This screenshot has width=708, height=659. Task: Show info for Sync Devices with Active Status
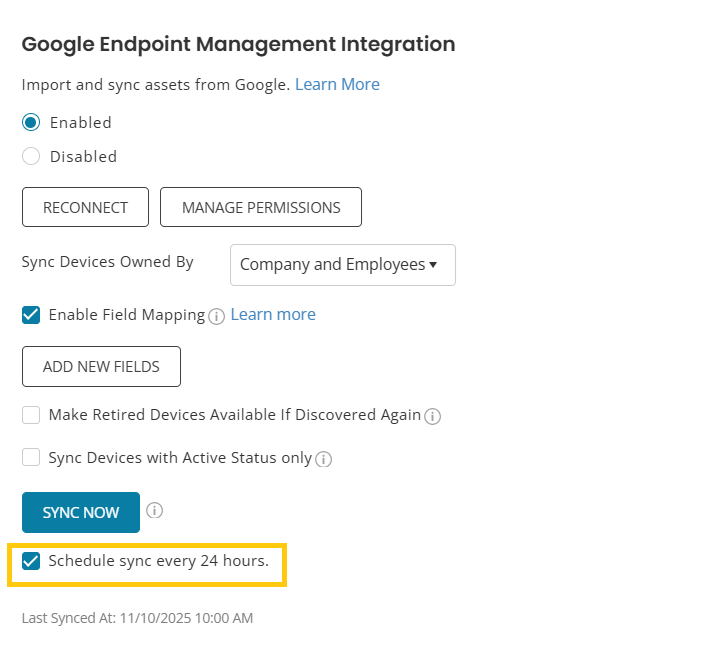(x=323, y=460)
